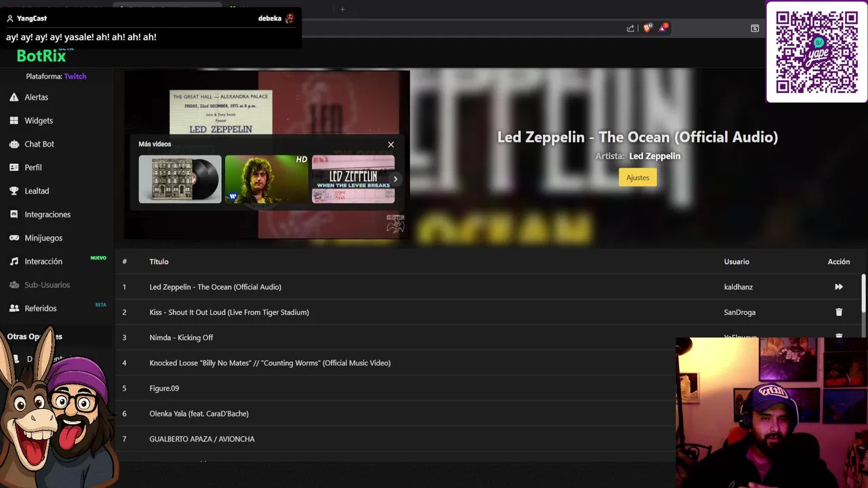The width and height of the screenshot is (868, 488).
Task: Open Sub-Usuarios section
Action: pyautogui.click(x=47, y=285)
